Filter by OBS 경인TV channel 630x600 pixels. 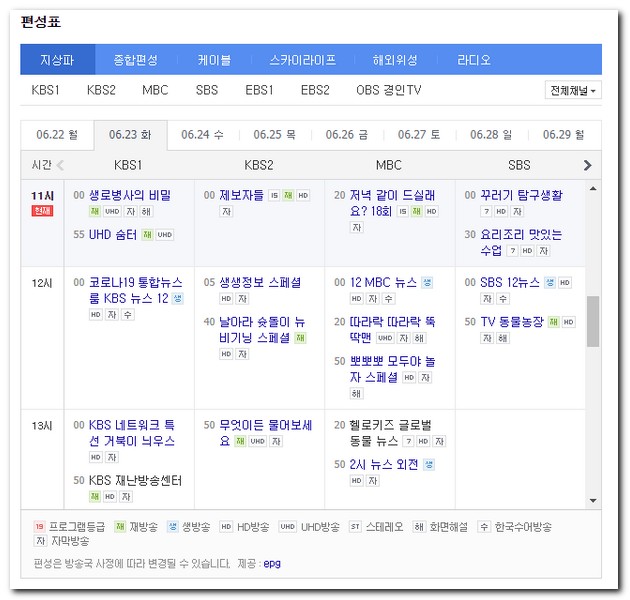[389, 90]
